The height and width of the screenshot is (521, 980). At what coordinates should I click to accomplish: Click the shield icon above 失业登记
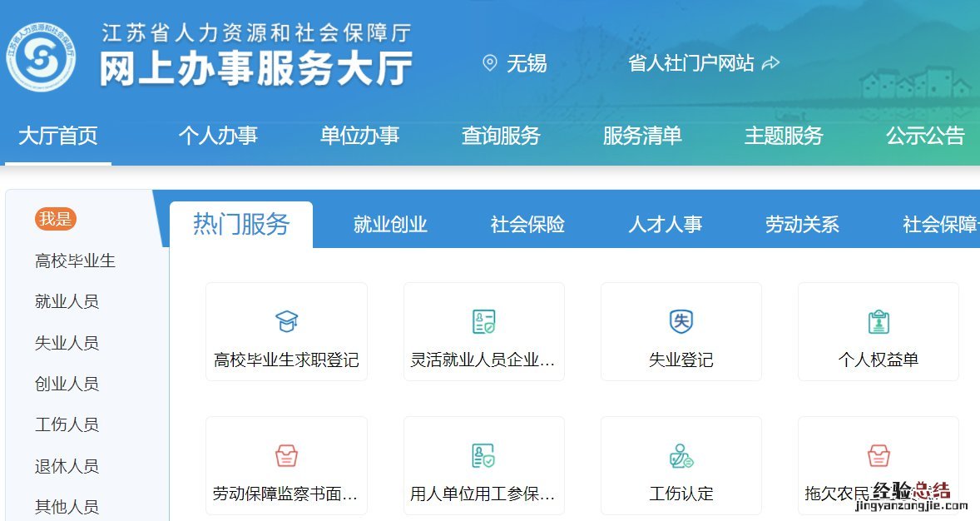coord(681,321)
